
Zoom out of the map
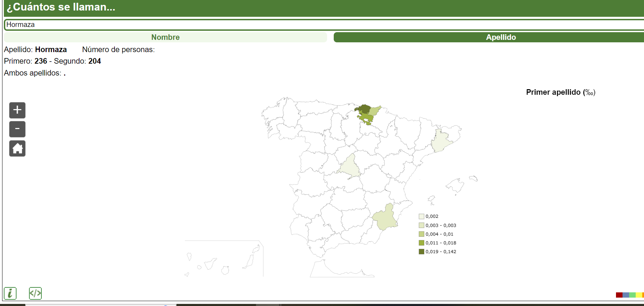(x=17, y=129)
